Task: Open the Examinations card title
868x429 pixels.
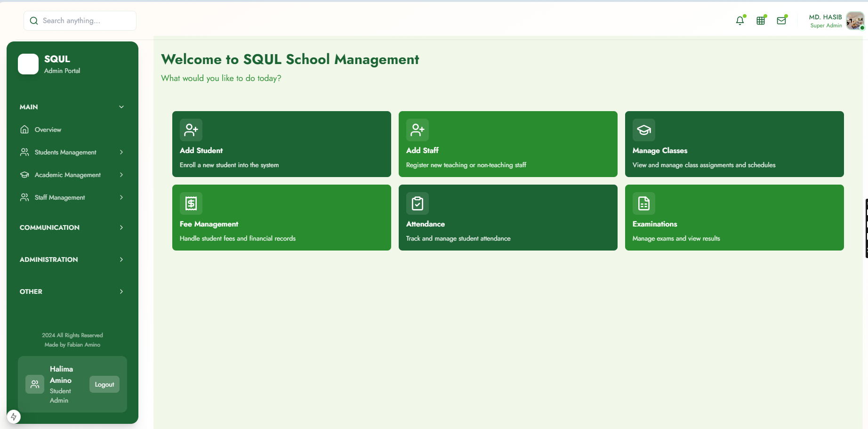Action: point(655,224)
